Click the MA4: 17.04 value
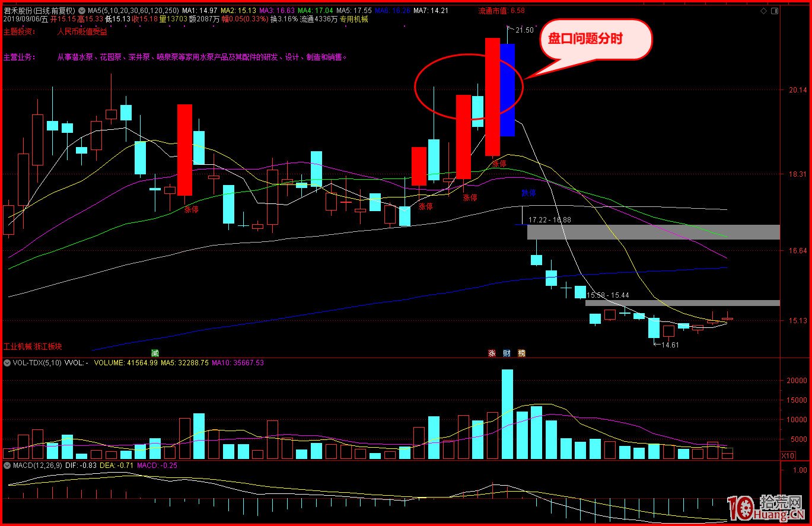This screenshot has width=812, height=526. 314,11
